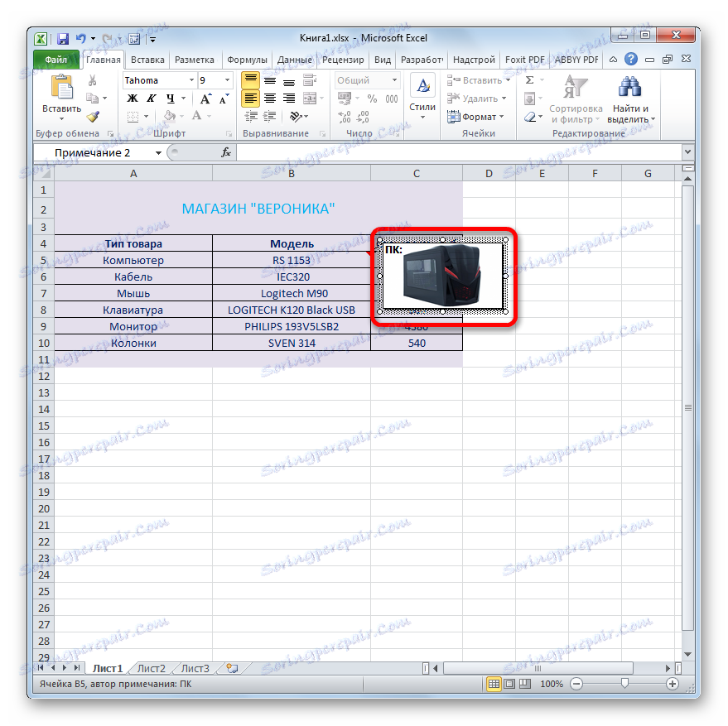The height and width of the screenshot is (726, 728).
Task: Open the Файл tab
Action: (56, 60)
